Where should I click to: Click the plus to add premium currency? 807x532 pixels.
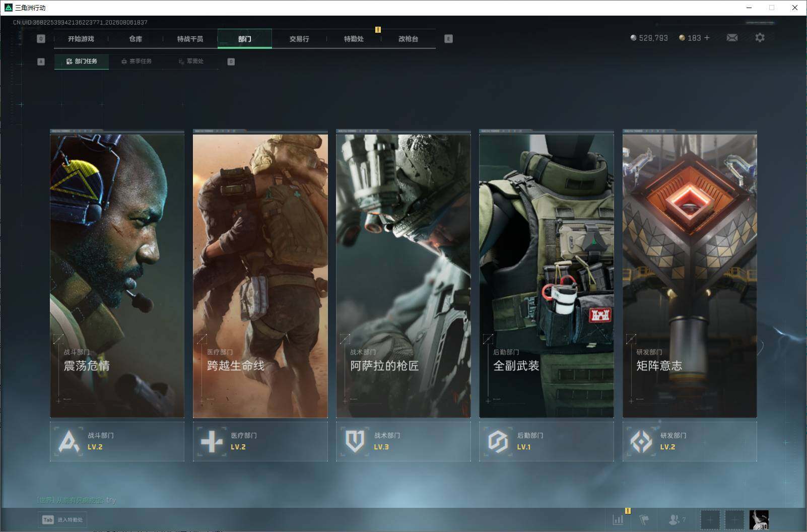(x=707, y=38)
